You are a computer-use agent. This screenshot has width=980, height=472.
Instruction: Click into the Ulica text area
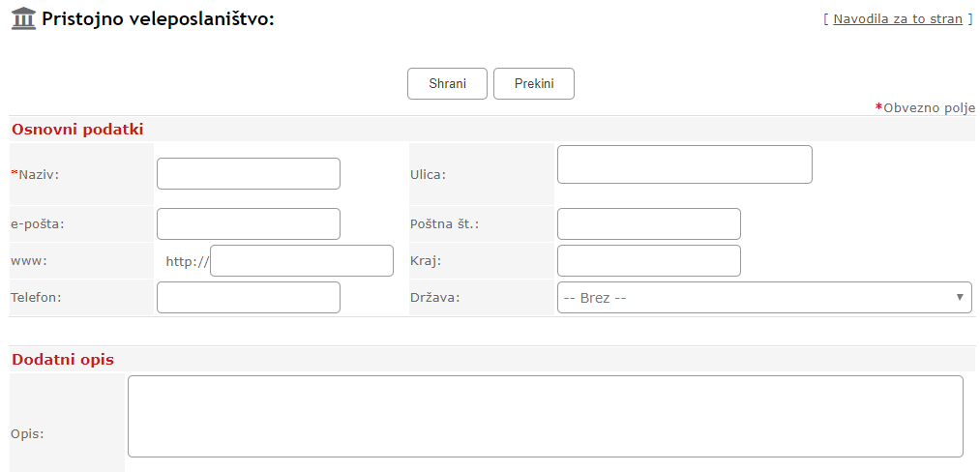[x=684, y=164]
